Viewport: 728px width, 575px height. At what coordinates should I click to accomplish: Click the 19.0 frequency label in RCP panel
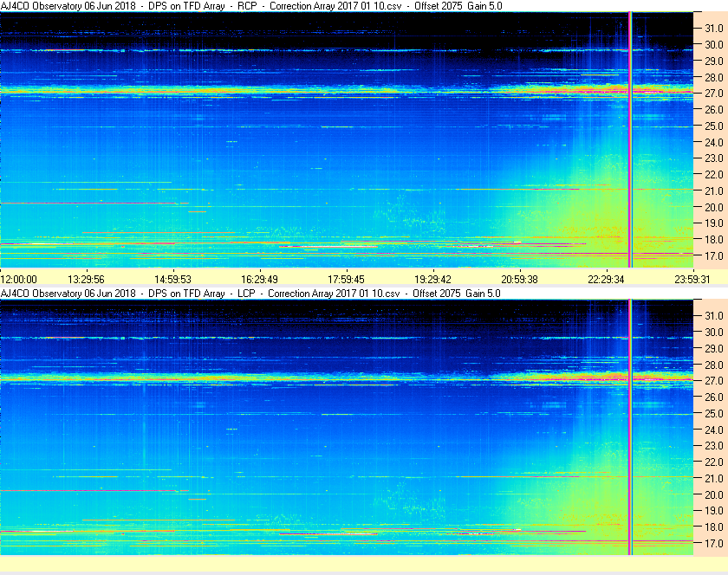(714, 223)
